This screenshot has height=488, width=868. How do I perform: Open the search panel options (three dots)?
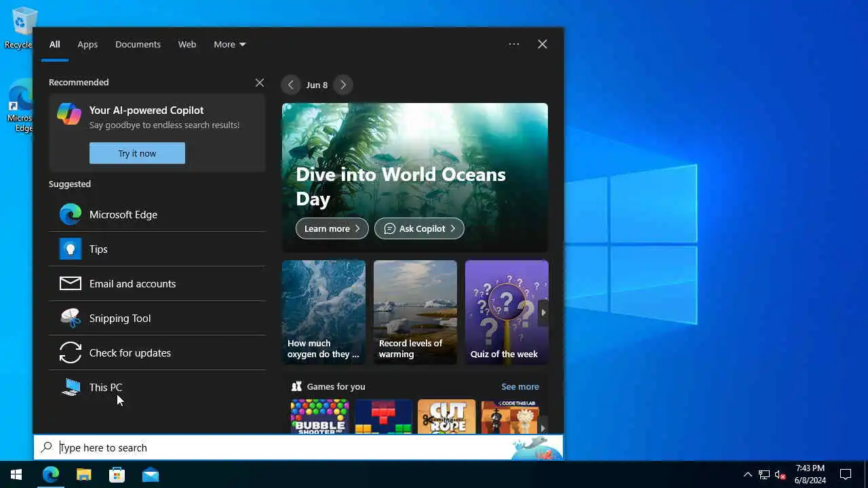(514, 44)
